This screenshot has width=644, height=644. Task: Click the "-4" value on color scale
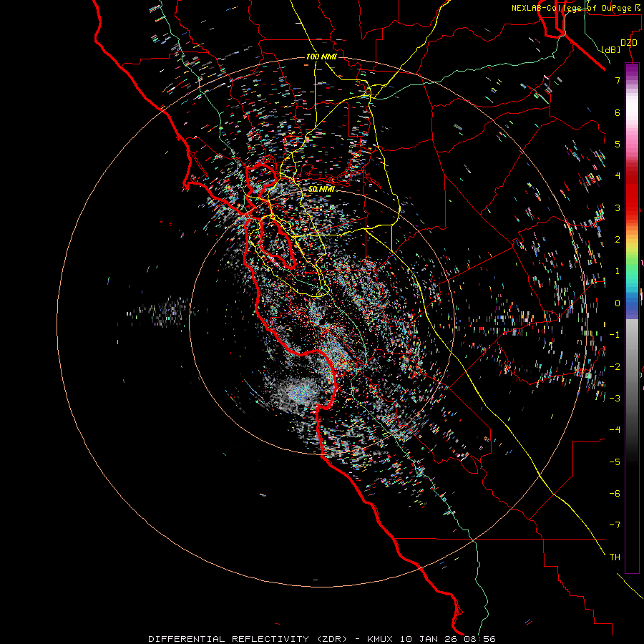pos(615,430)
